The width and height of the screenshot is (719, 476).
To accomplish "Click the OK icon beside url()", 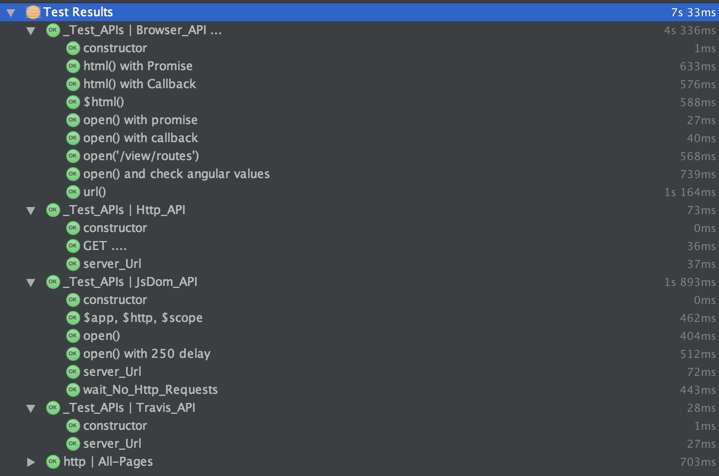I will click(72, 192).
